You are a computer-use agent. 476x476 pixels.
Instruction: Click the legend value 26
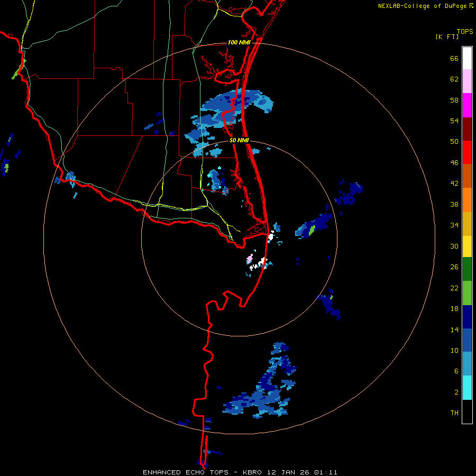click(454, 267)
